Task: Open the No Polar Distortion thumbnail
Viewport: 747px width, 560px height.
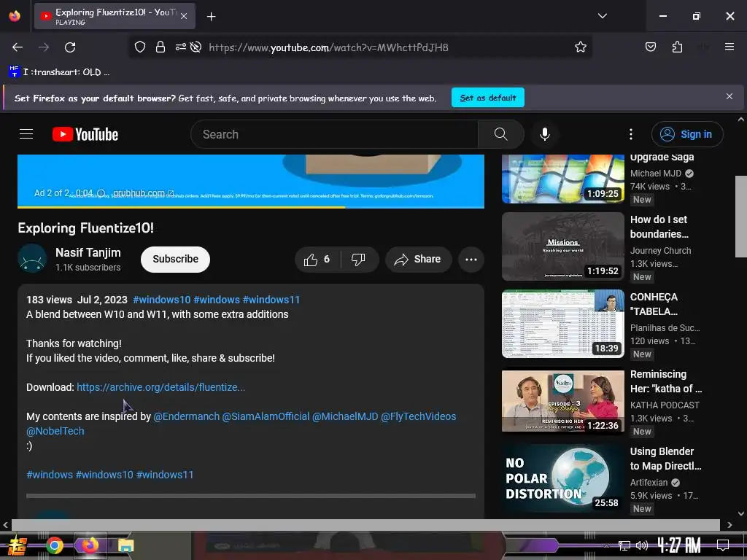Action: tap(562, 478)
